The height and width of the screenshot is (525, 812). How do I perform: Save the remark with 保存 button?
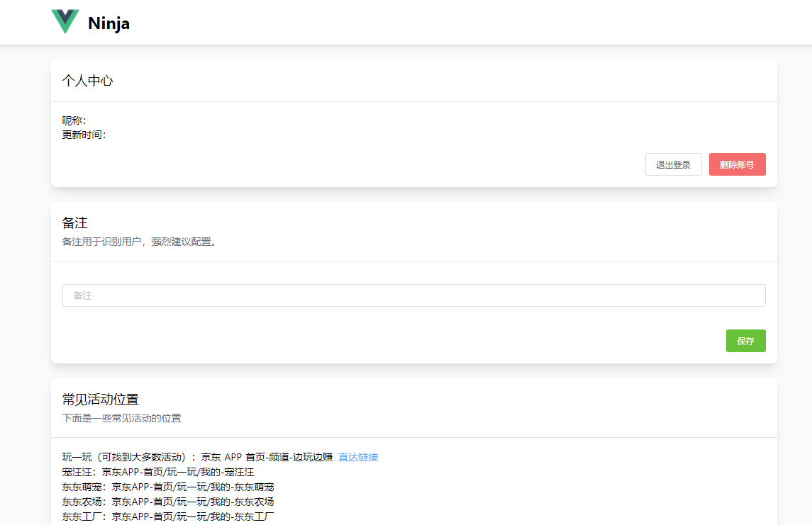tap(746, 341)
